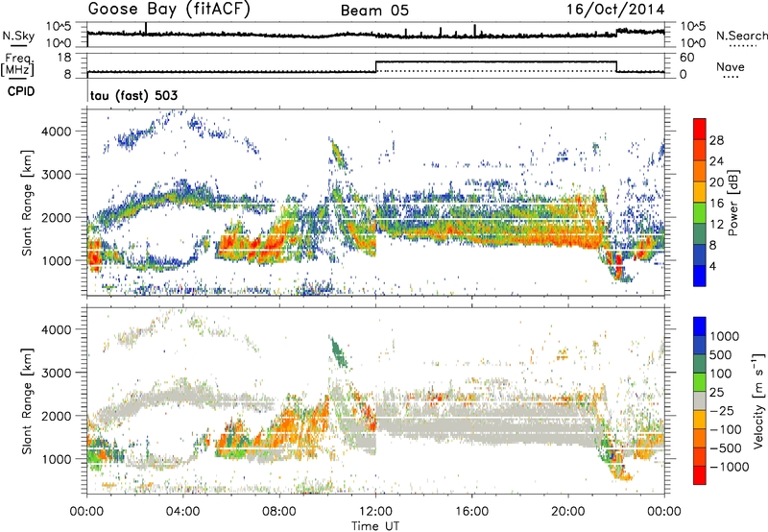Click the "Time UT" axis title
768x532 pixels.
click(x=375, y=525)
